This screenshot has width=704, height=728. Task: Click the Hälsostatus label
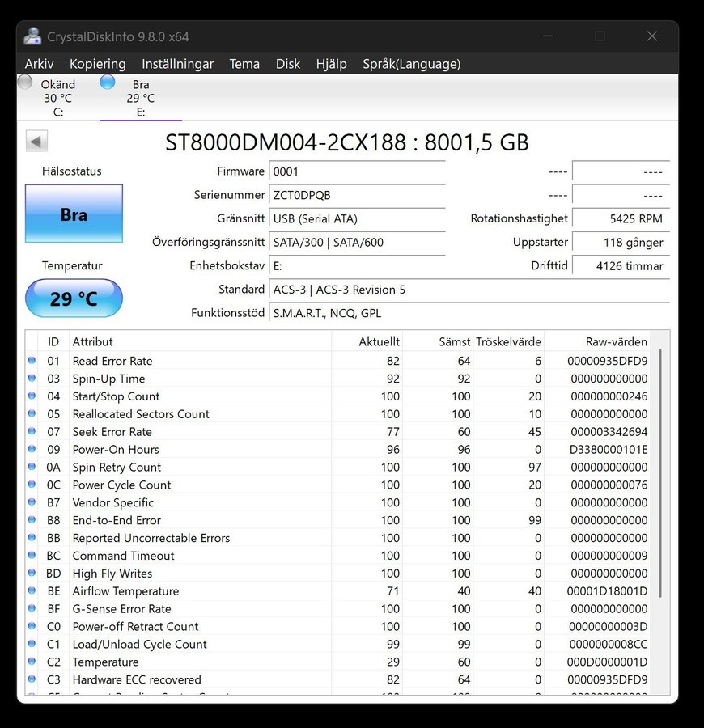tap(71, 171)
